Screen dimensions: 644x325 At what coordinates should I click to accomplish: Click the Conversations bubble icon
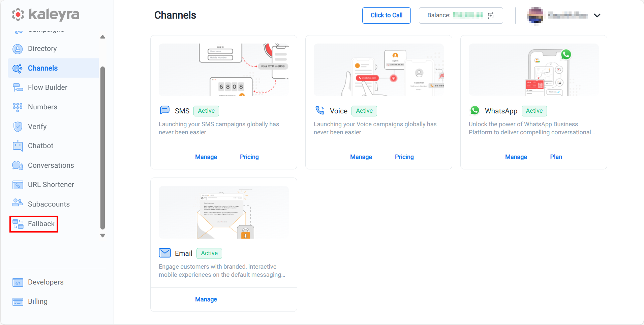[18, 165]
